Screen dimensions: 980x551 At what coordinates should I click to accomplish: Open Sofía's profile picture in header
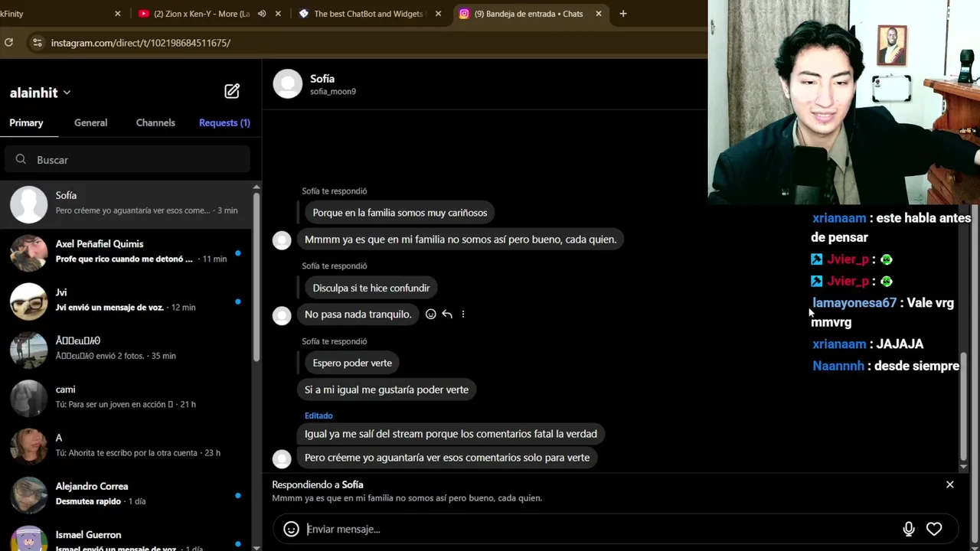point(288,84)
